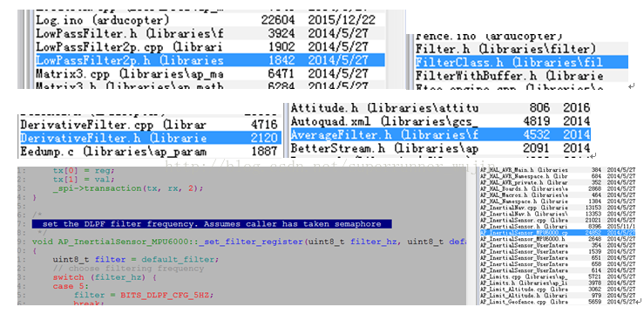The width and height of the screenshot is (644, 314).
Task: Select AP_HAL_Namespace.h file row
Action: tap(558, 201)
